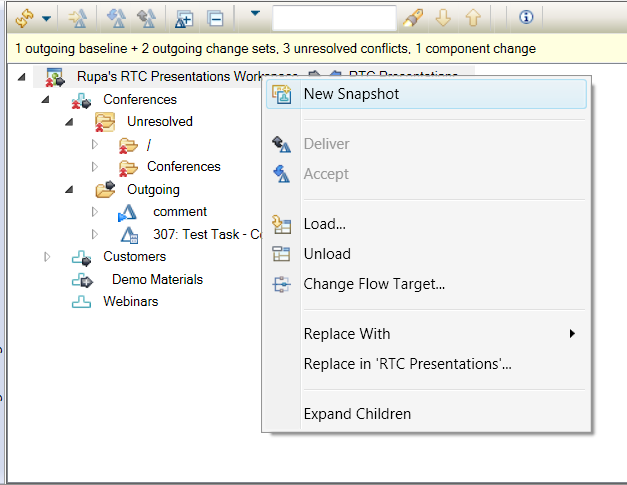The image size is (627, 485).
Task: Click the collapse all icon in toolbar
Action: pos(214,17)
